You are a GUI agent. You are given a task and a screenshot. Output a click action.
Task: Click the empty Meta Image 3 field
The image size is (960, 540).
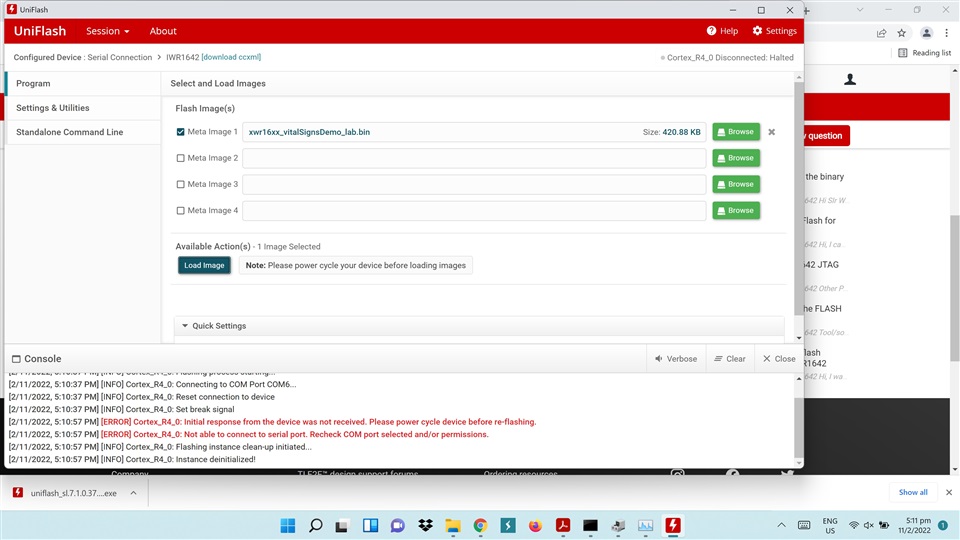[x=474, y=184]
